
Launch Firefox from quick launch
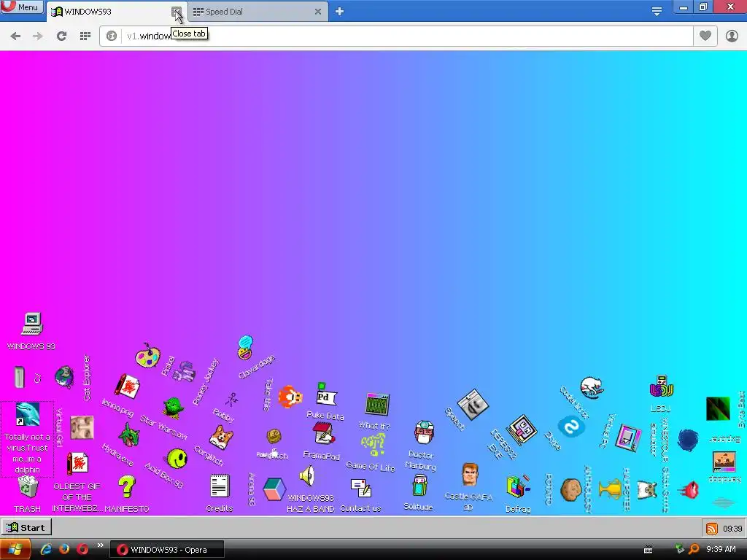click(x=64, y=550)
